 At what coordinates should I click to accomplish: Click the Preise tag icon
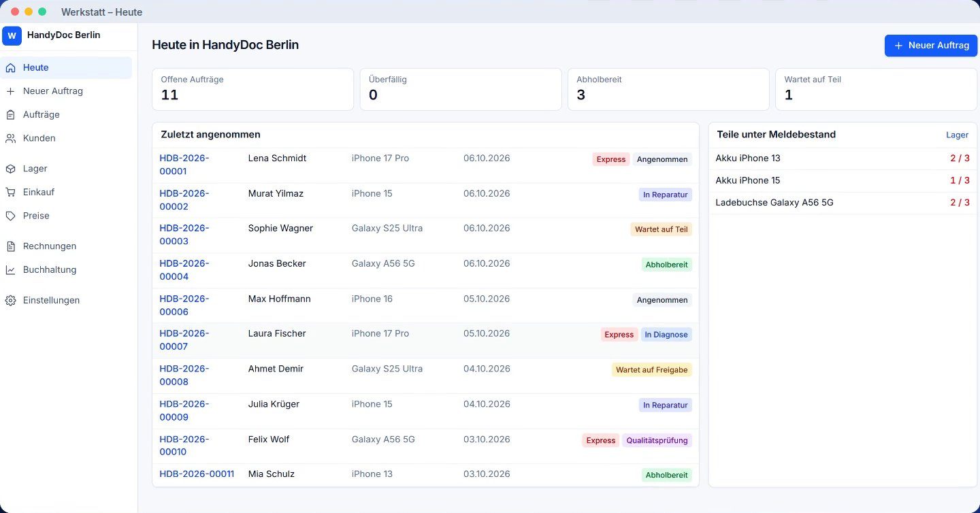tap(10, 216)
